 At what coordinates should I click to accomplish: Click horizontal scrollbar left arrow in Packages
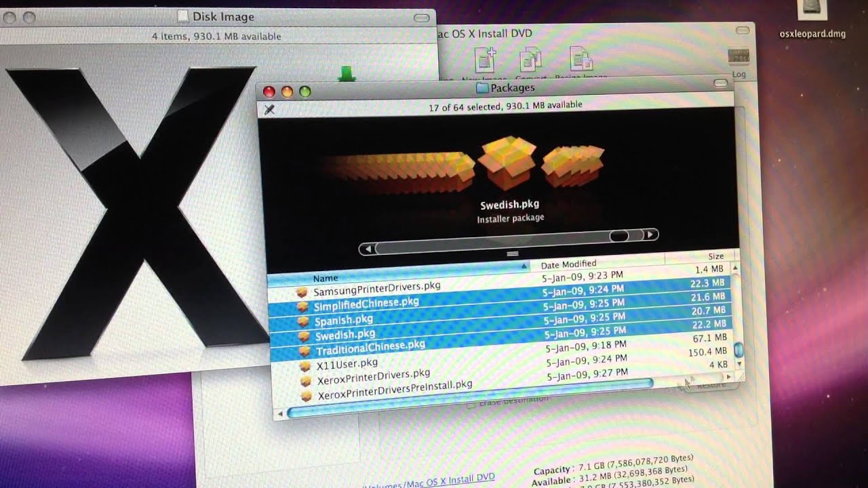click(281, 413)
